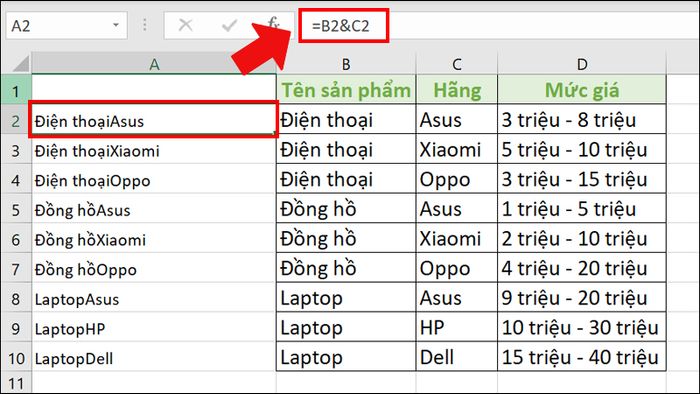
Task: Select row 9 header
Action: point(16,328)
